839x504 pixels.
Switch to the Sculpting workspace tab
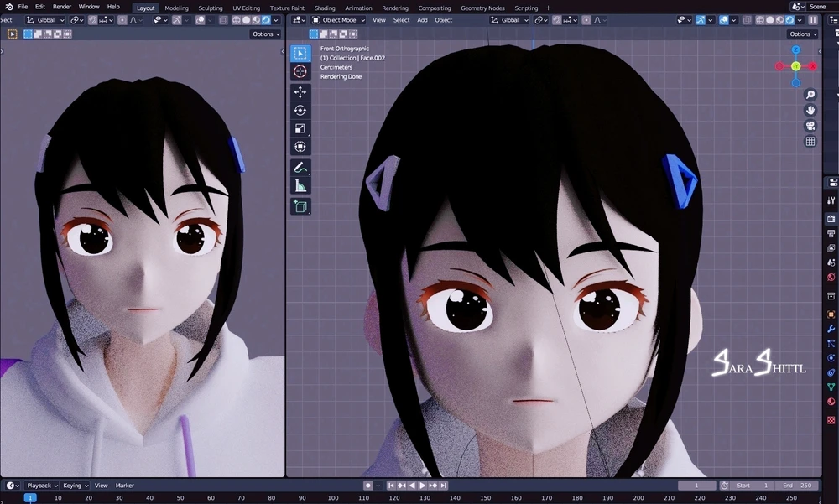[211, 8]
